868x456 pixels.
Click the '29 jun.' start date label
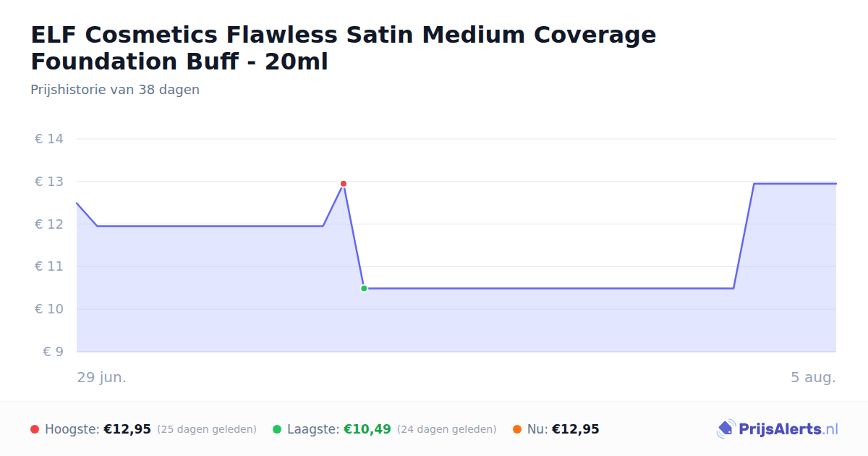[102, 377]
